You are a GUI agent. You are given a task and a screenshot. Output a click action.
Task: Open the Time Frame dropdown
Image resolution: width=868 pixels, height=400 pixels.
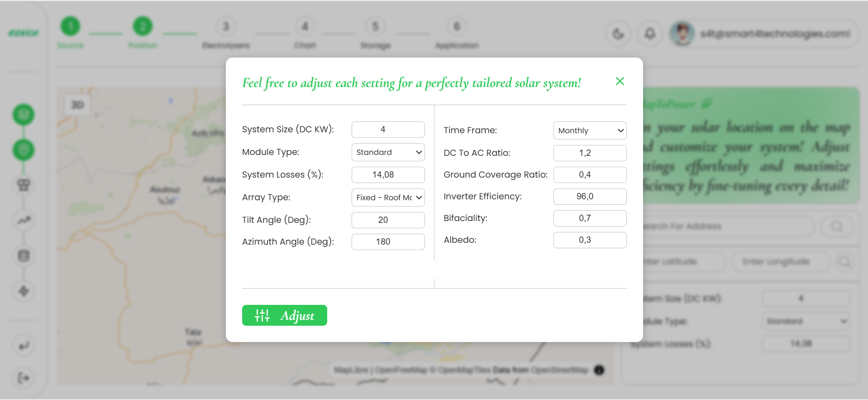pos(589,130)
